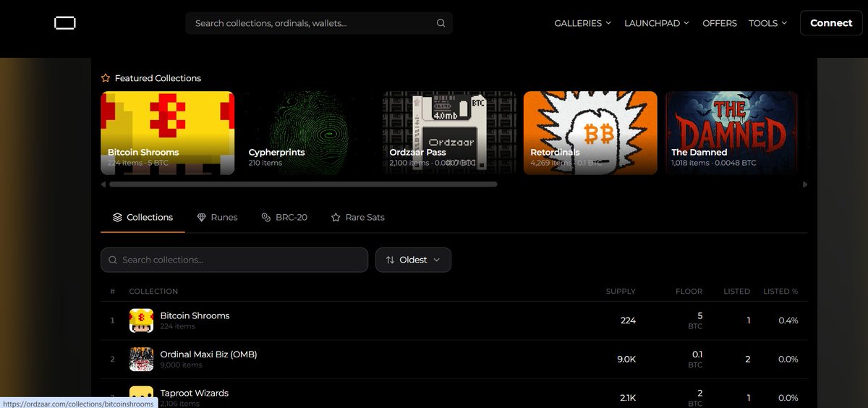Click the Featured Collections heading text
This screenshot has height=408, width=868.
[158, 78]
